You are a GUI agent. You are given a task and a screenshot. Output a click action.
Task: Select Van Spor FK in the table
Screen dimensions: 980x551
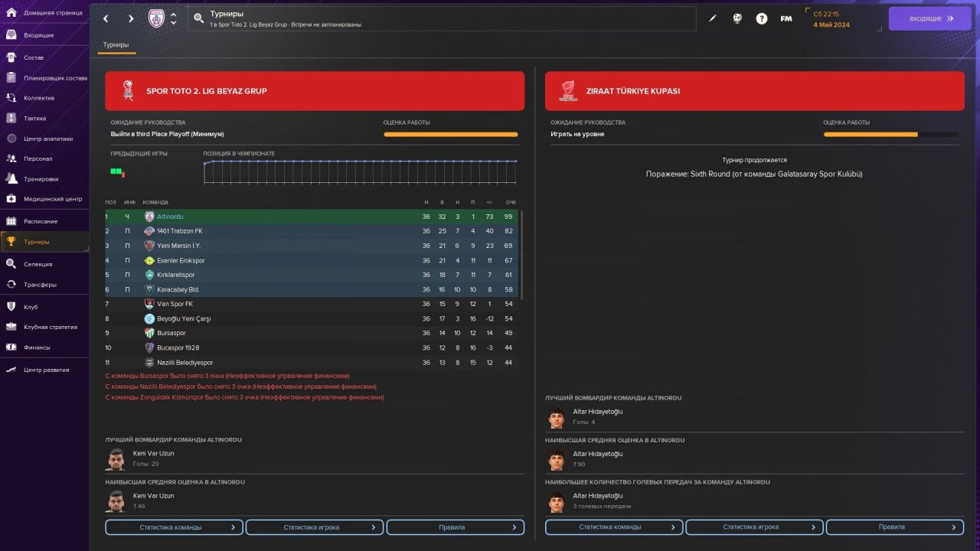pos(175,304)
